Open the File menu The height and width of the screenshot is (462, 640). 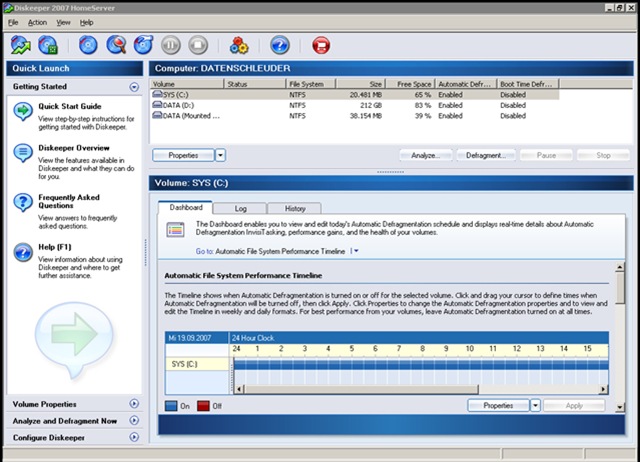point(13,22)
